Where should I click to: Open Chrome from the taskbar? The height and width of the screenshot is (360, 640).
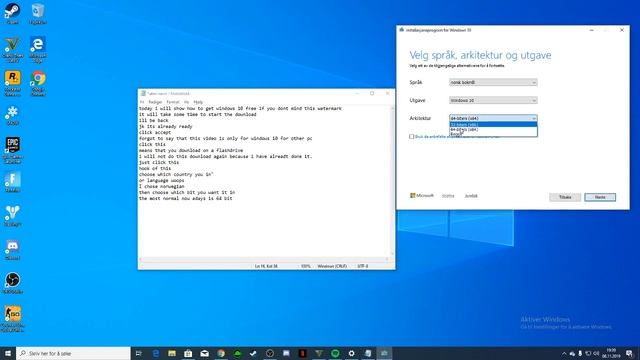pyautogui.click(x=221, y=353)
